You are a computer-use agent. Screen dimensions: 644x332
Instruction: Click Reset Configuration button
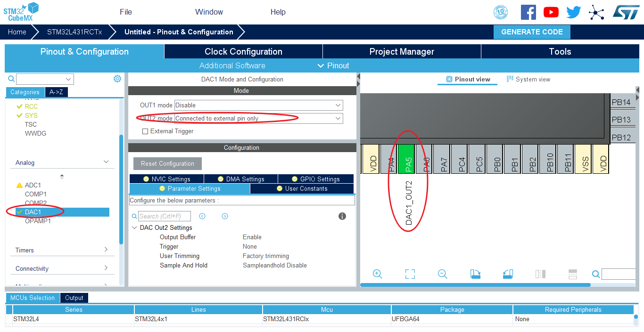[167, 163]
